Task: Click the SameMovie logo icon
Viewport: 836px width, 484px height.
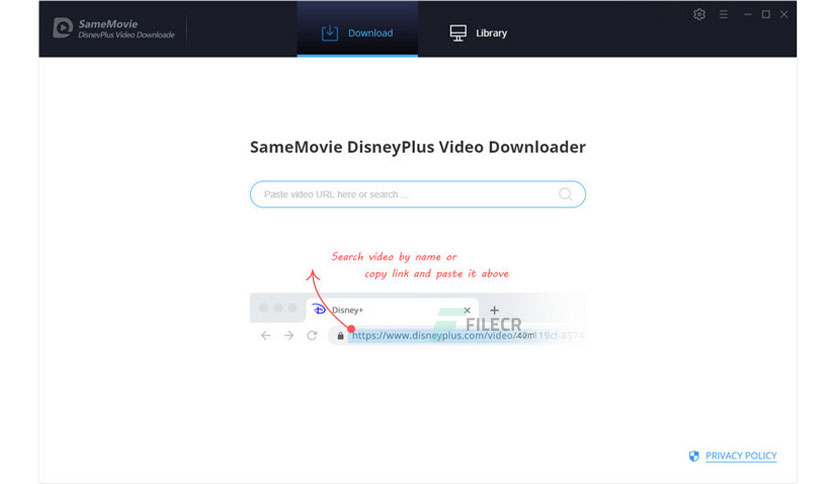Action: click(x=63, y=28)
